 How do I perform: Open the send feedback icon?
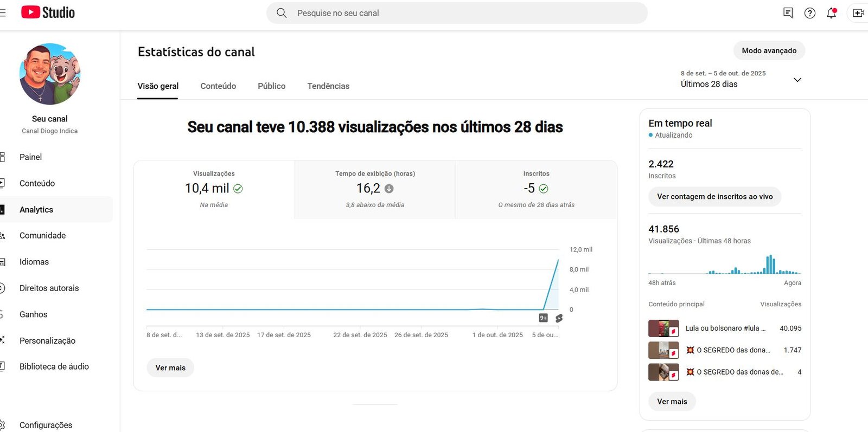click(788, 13)
